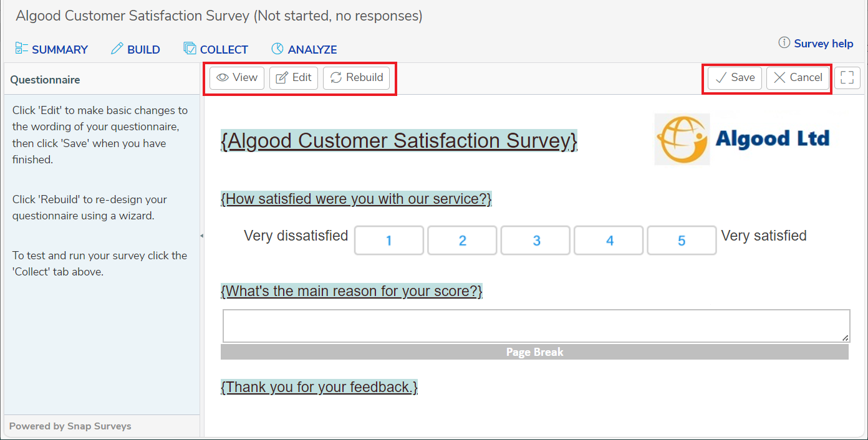Click the survey title text
868x440 pixels.
click(399, 141)
